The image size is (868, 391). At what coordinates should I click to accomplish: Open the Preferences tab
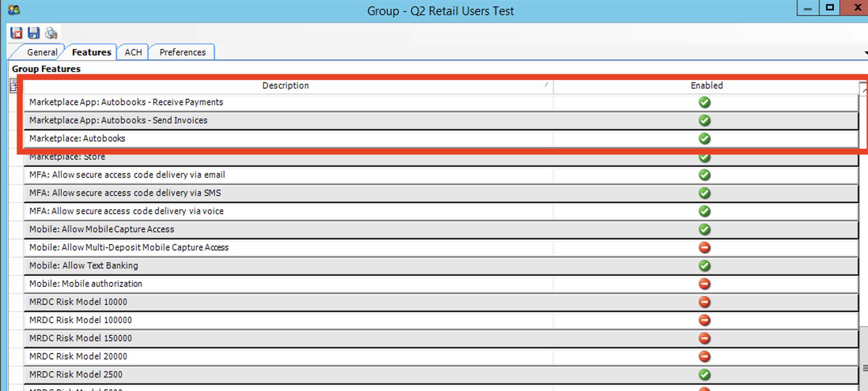pos(182,52)
